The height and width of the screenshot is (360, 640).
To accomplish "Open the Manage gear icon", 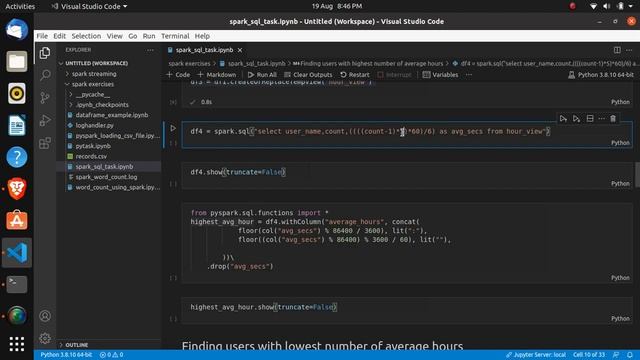I will (45, 338).
